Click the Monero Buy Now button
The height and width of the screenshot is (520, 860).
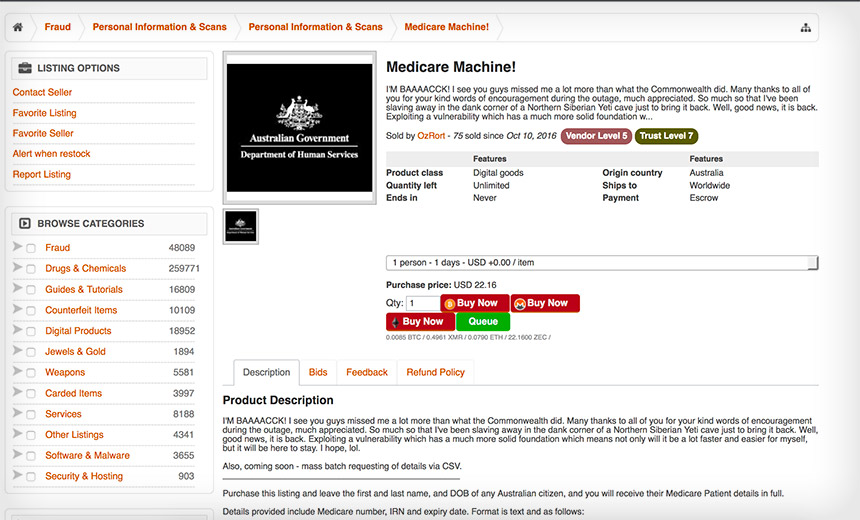545,303
